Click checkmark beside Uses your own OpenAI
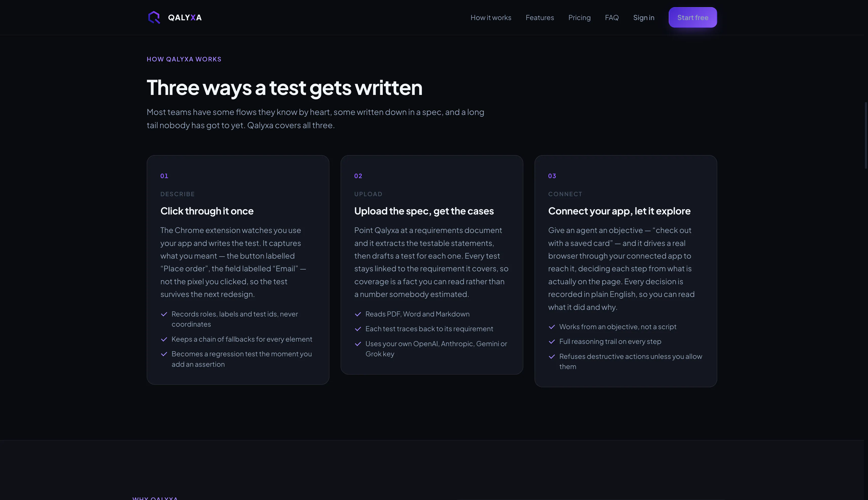Viewport: 868px width, 500px height. point(358,344)
